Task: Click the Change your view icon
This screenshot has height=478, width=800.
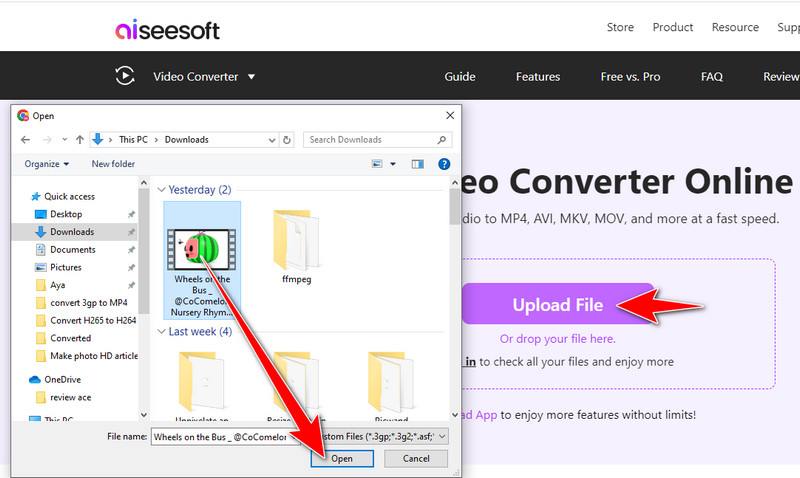Action: coord(377,164)
